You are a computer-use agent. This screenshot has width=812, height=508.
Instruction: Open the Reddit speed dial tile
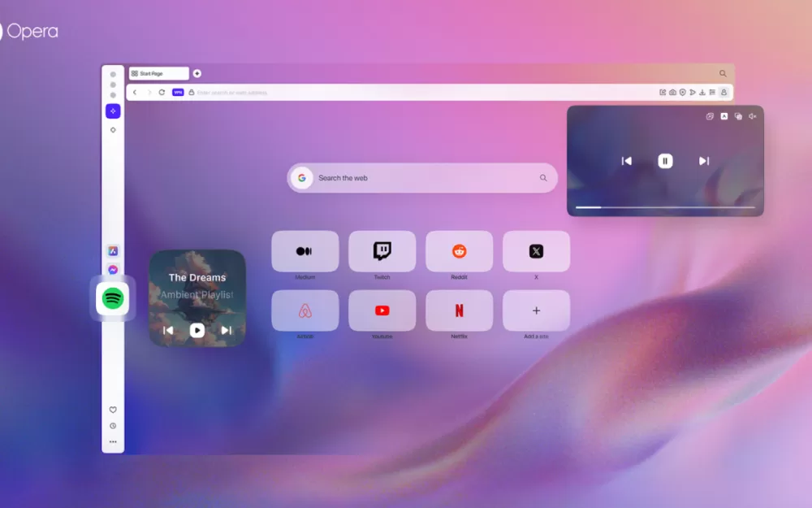click(x=459, y=251)
